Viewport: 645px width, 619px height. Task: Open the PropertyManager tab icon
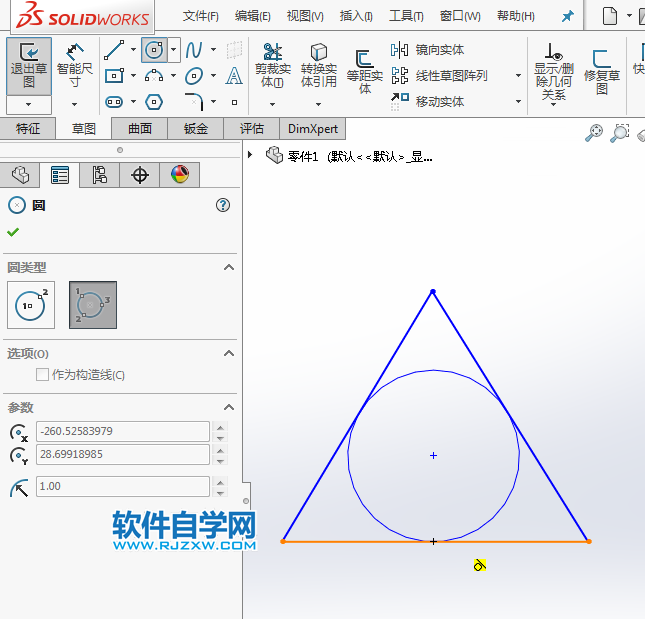[60, 175]
